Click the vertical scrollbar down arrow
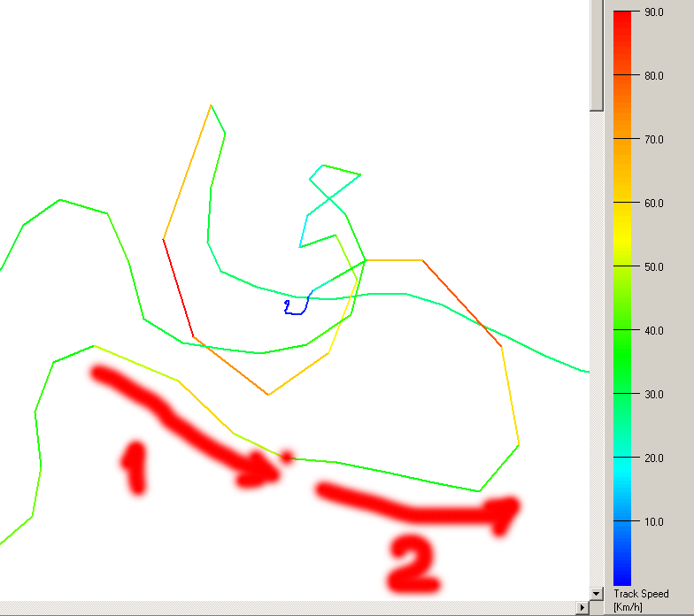 [x=597, y=592]
